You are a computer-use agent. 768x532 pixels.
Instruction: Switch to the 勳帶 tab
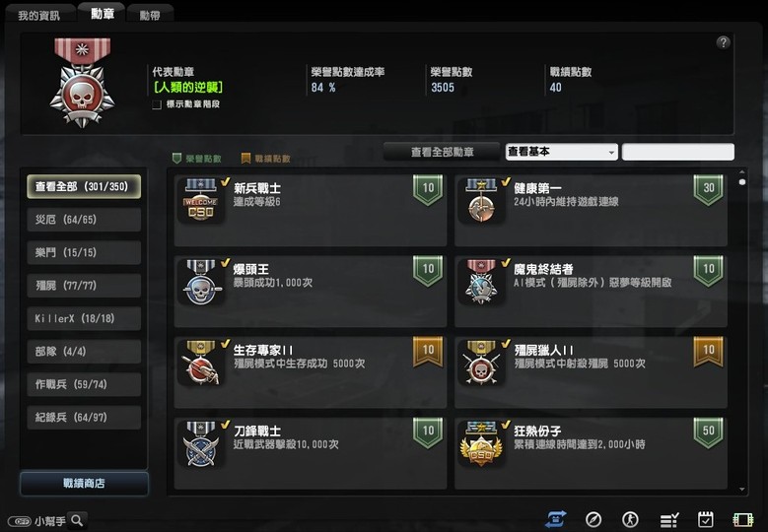click(150, 15)
